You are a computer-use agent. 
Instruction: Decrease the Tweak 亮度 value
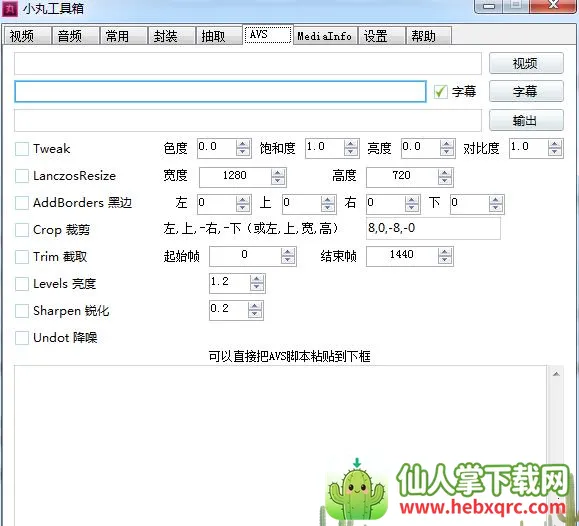(447, 152)
